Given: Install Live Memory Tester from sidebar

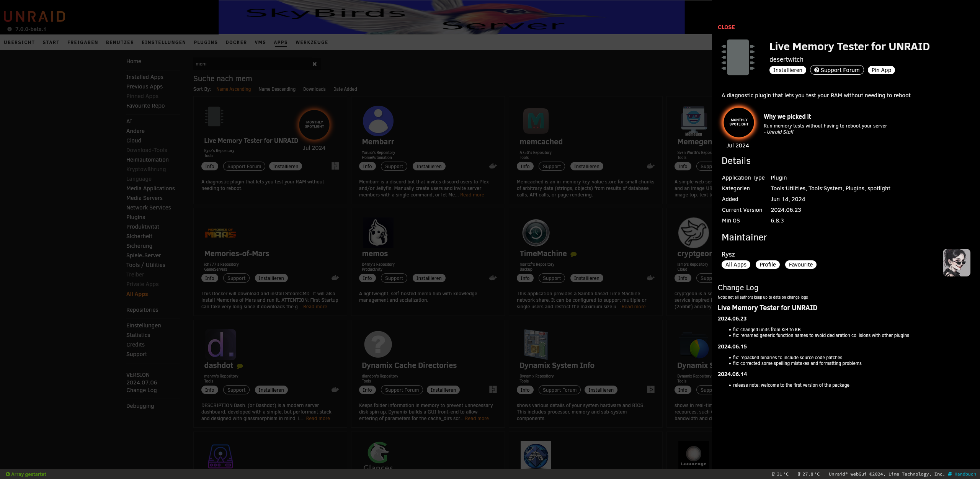Looking at the screenshot, I should (787, 70).
